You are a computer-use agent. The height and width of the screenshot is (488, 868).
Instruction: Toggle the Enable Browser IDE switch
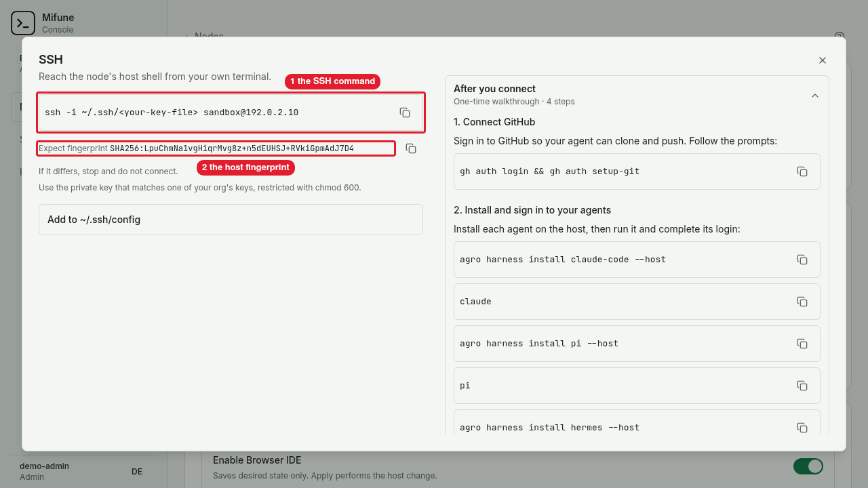[x=808, y=466]
